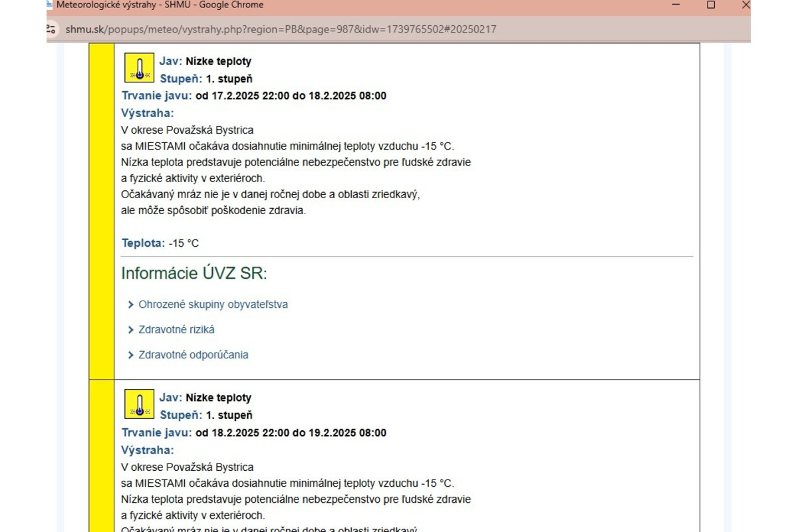Click the first Jav: Nízke teploty title
The image size is (798, 532).
[205, 61]
